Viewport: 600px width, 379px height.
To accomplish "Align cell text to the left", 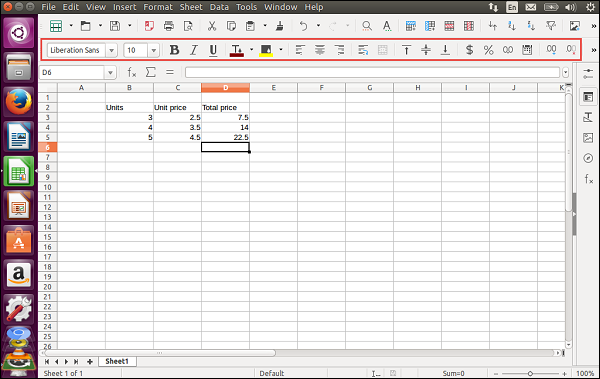I will tap(300, 50).
